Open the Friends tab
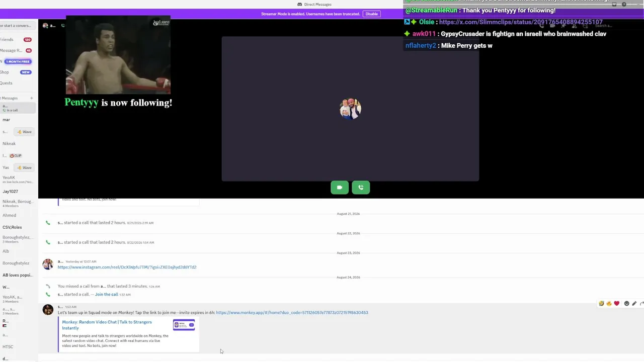Image resolution: width=644 pixels, height=362 pixels. 18,40
